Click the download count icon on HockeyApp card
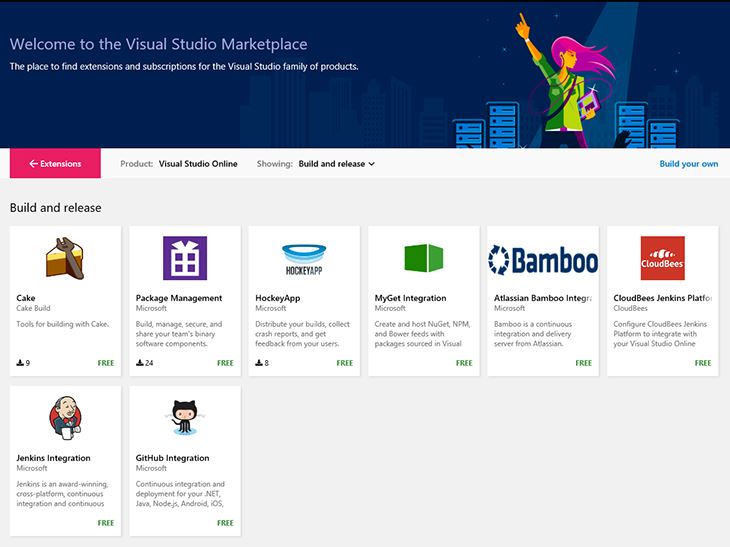 [x=259, y=363]
